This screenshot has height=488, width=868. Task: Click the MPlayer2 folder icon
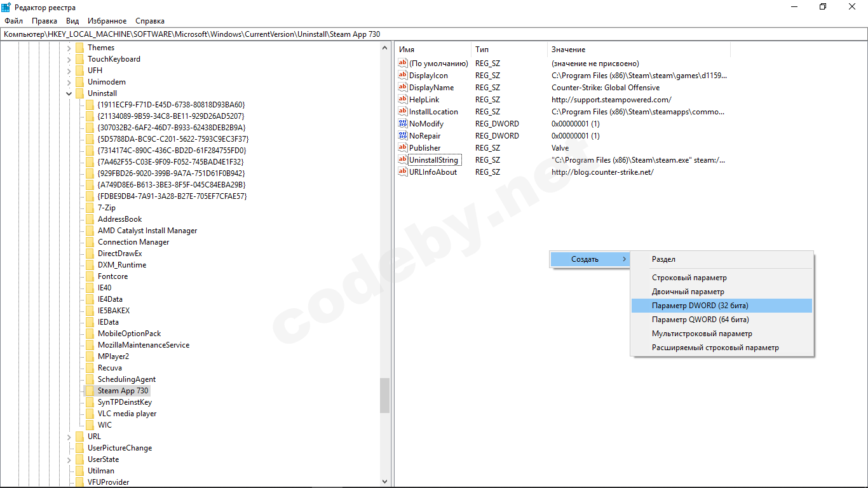[90, 356]
